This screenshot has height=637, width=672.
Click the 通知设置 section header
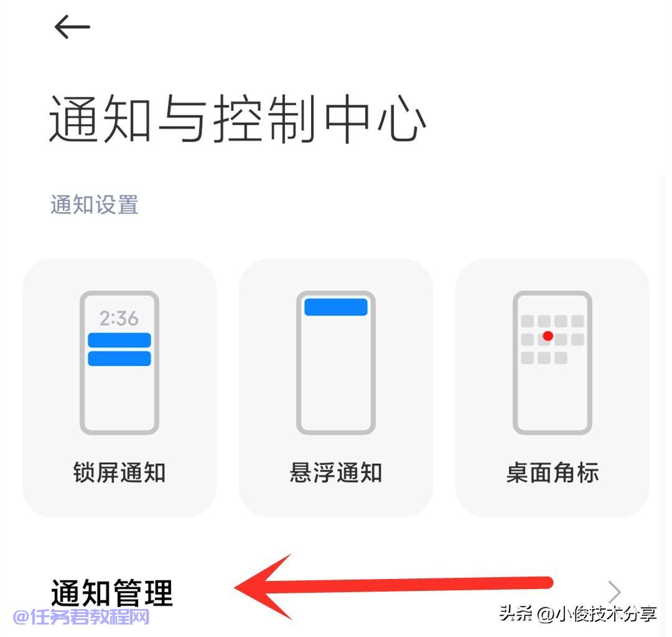(x=95, y=204)
